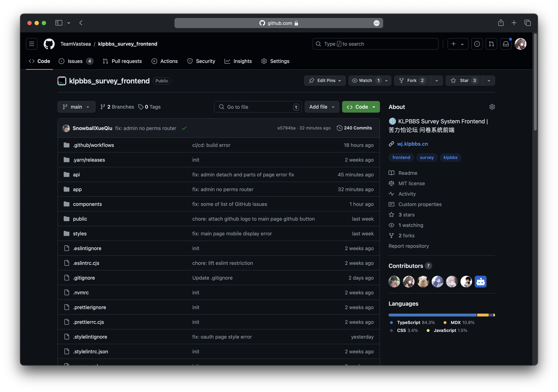Open the bot contributor avatar
558x392 pixels.
coord(480,282)
